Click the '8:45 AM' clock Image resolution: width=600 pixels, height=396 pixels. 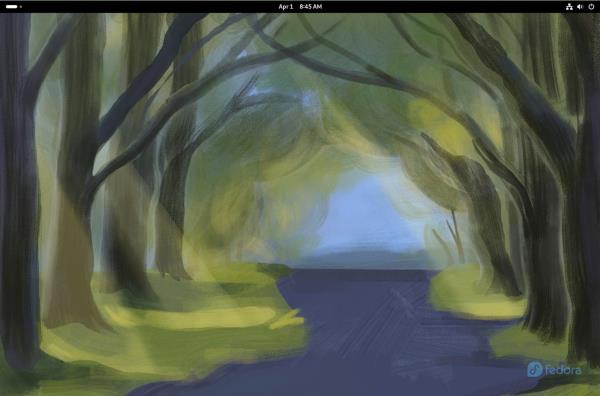pos(311,7)
